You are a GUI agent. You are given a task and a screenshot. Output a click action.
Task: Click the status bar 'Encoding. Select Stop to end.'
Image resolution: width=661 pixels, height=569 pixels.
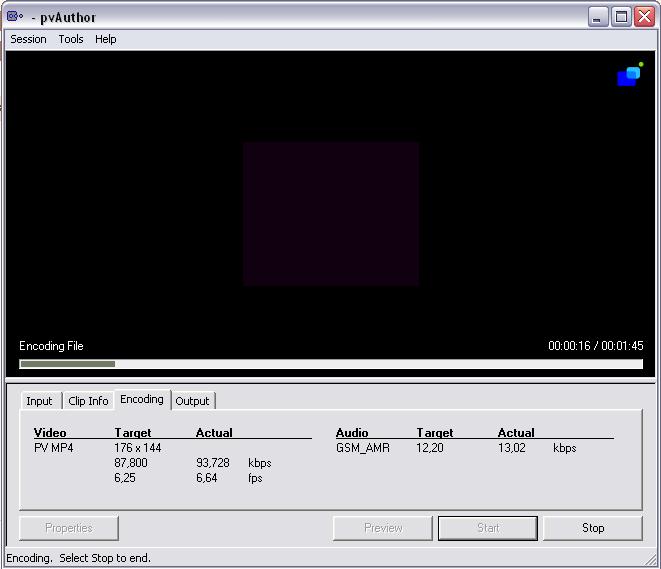pos(78,558)
